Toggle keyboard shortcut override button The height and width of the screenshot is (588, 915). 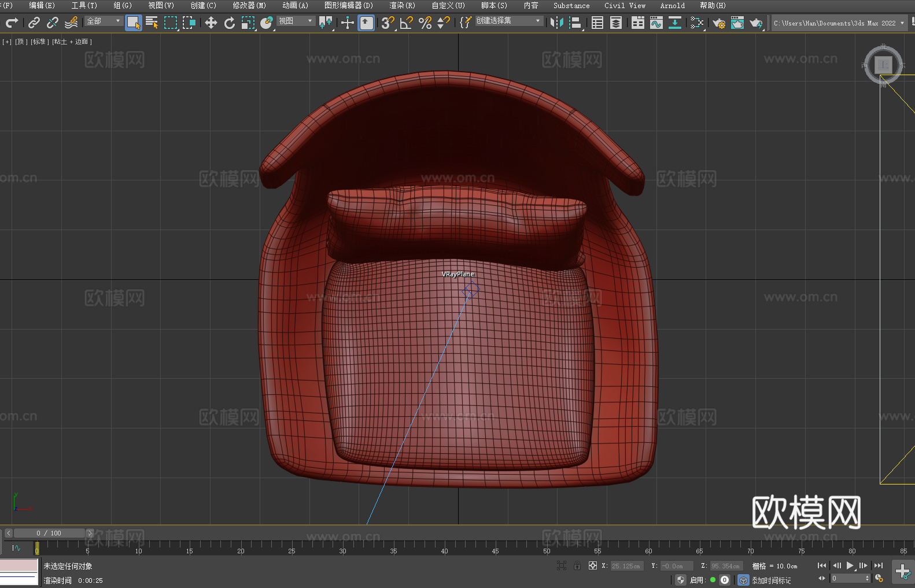coord(366,23)
